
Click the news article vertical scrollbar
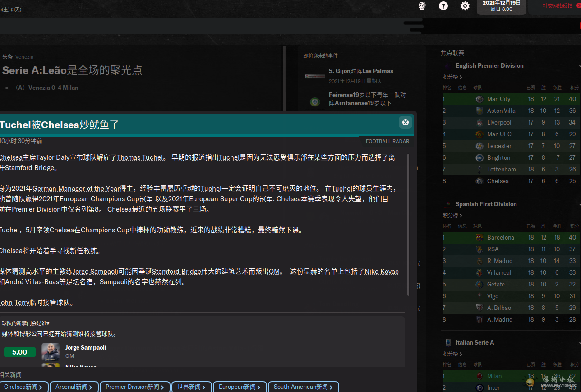pos(408,225)
